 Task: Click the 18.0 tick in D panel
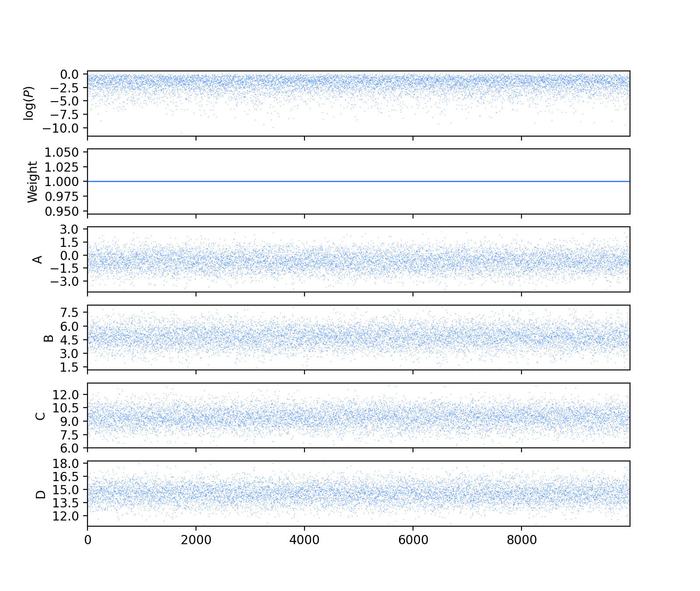pos(67,464)
